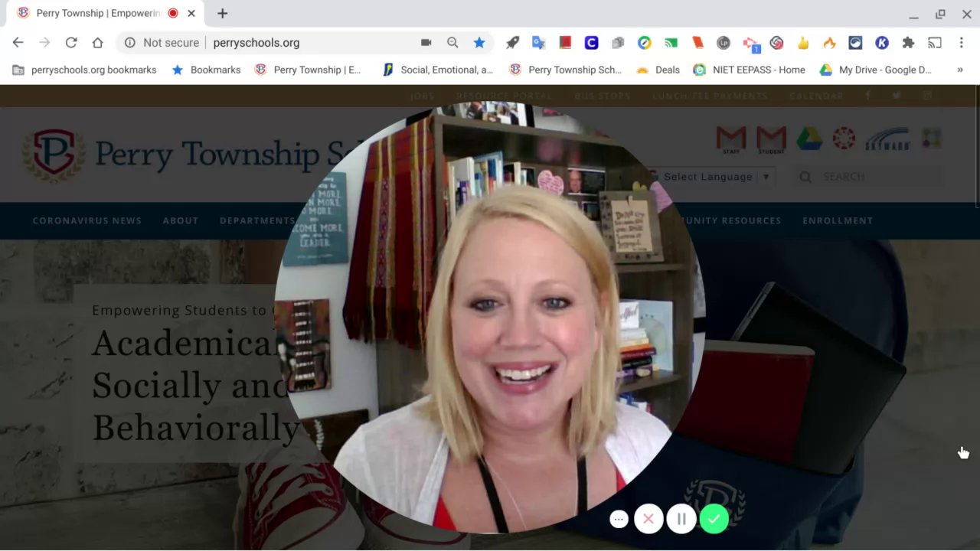Open the Deals bookmark
Viewport: 980px width, 551px height.
tap(658, 70)
